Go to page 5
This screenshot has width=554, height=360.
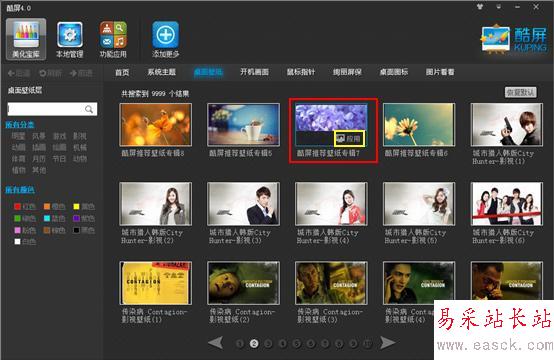point(296,343)
